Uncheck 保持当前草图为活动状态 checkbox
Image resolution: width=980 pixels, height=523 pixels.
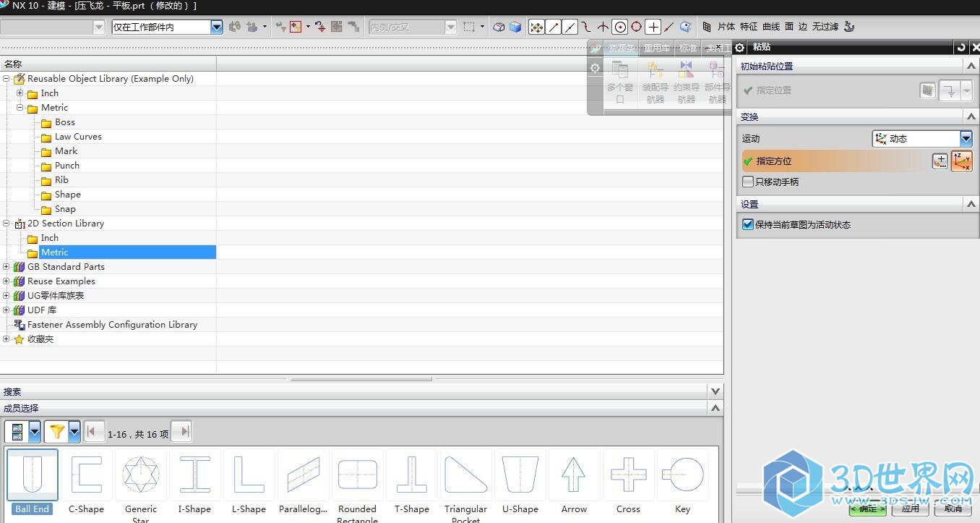[x=748, y=224]
